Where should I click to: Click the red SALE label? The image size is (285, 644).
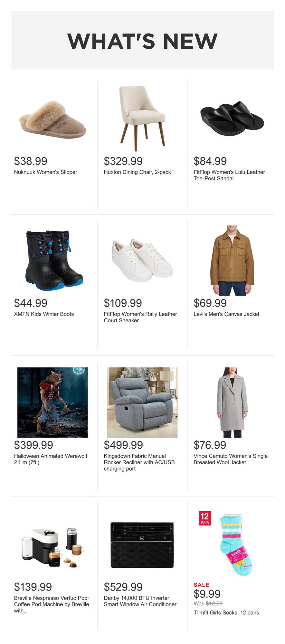coord(202,585)
